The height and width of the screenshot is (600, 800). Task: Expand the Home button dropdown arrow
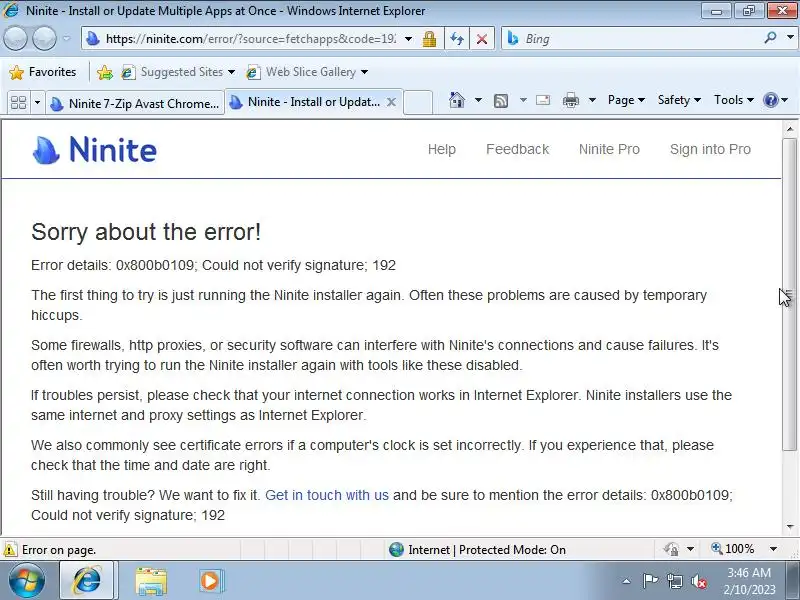click(x=478, y=100)
